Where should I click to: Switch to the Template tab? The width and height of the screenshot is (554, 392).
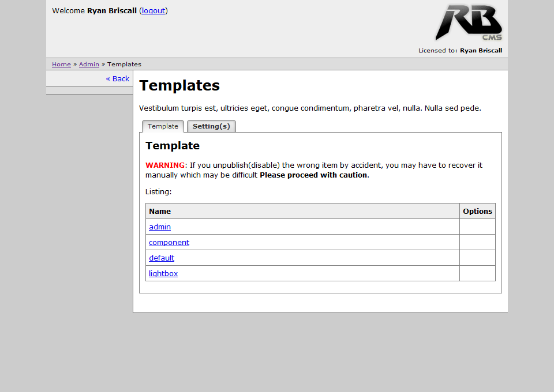[x=163, y=126]
